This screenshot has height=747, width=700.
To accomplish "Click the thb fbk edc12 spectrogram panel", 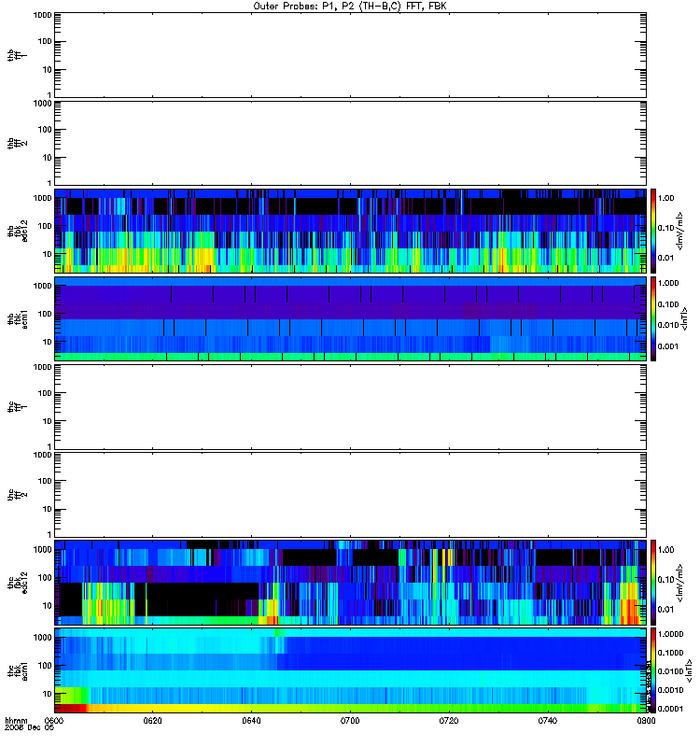I will [350, 231].
